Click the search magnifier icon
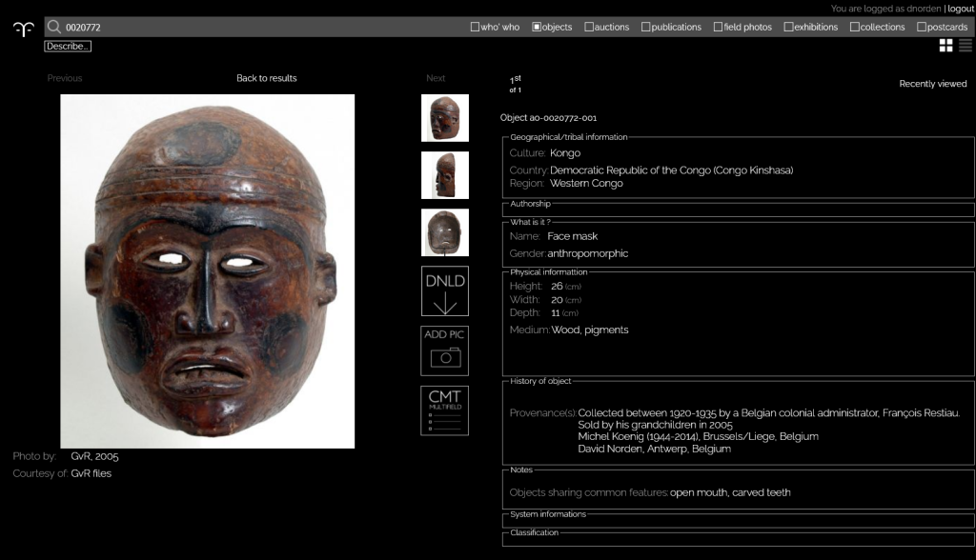The width and height of the screenshot is (976, 560). (54, 28)
